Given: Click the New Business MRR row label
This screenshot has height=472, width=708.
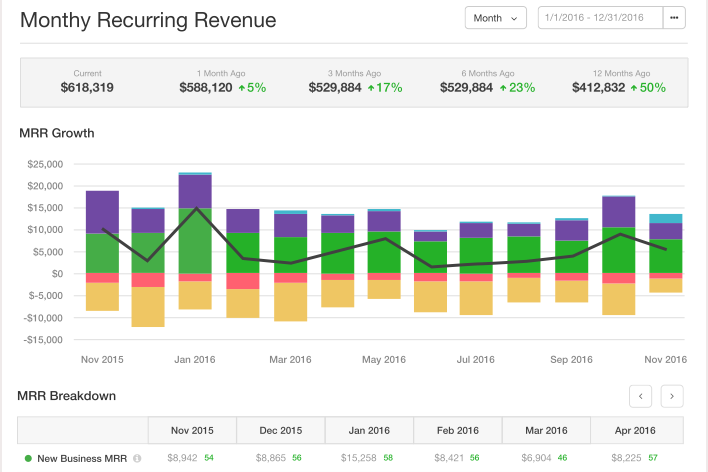Looking at the screenshot, I should [82, 459].
